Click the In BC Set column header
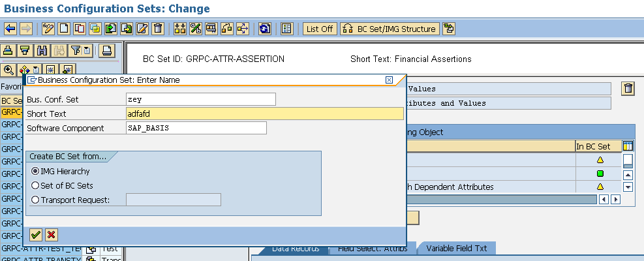Image resolution: width=644 pixels, height=261 pixels. click(x=598, y=146)
